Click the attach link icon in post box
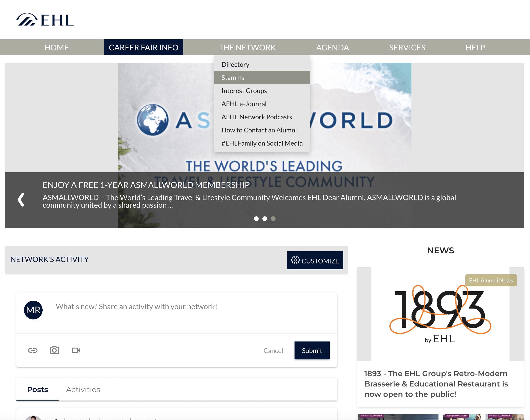530x420 pixels. 33,350
